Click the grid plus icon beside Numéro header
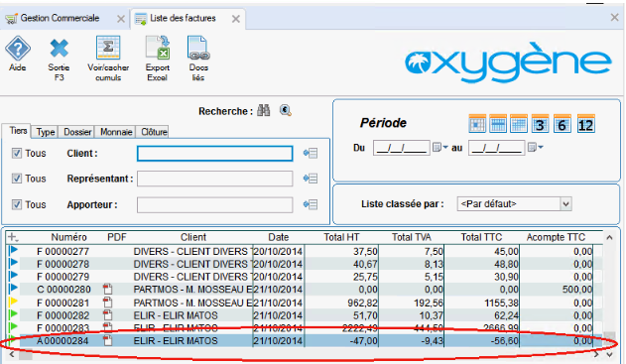 click(13, 237)
